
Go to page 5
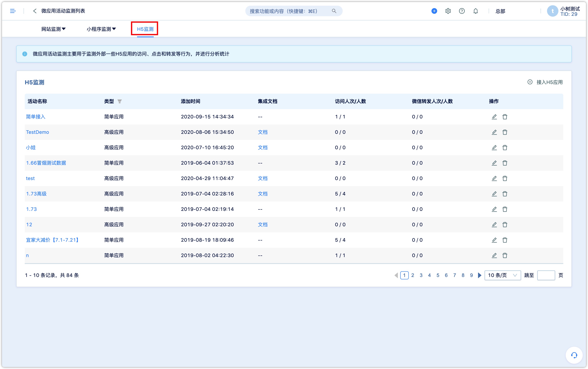tap(438, 275)
